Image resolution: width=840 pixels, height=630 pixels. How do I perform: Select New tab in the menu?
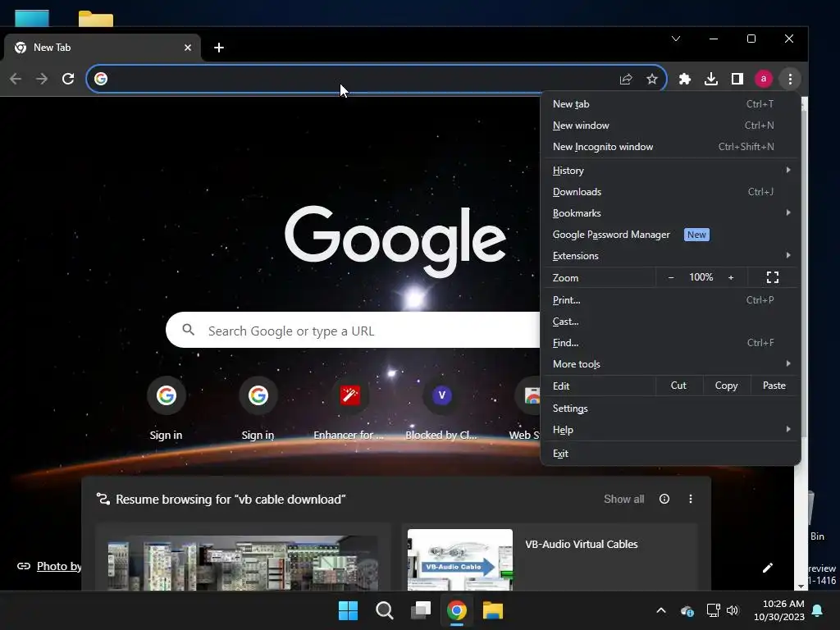click(671, 104)
